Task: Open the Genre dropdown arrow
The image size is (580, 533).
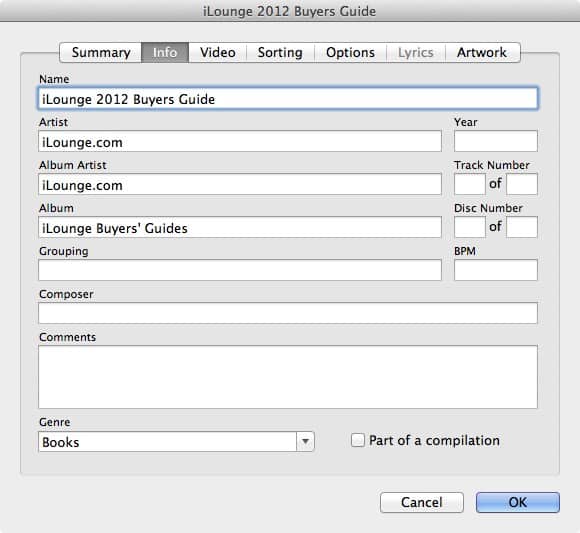Action: (305, 441)
